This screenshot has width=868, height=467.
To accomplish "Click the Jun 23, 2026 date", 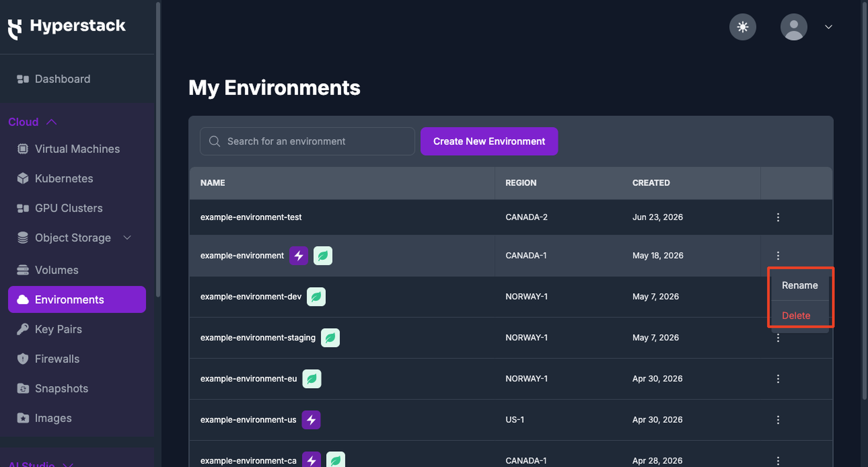I will coord(657,217).
